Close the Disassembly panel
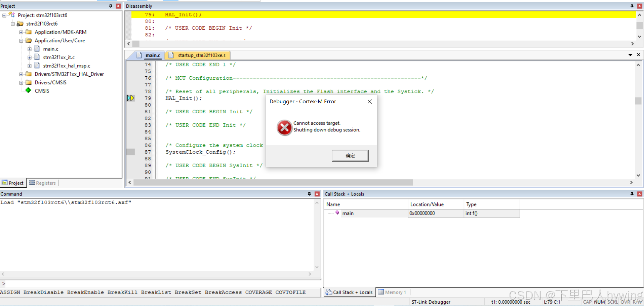Viewport: 644px width, 306px height. pos(640,6)
